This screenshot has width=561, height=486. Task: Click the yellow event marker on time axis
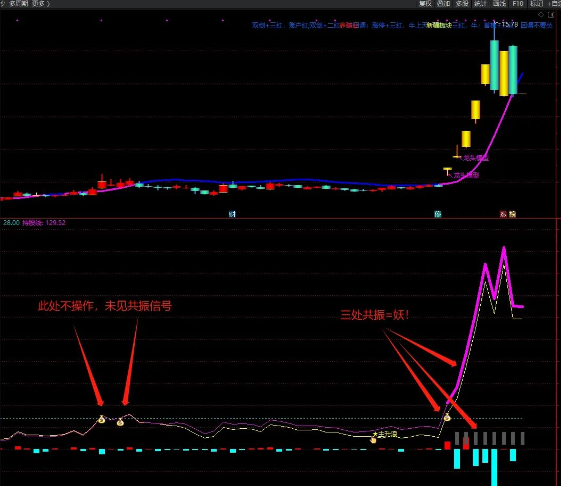coord(512,214)
